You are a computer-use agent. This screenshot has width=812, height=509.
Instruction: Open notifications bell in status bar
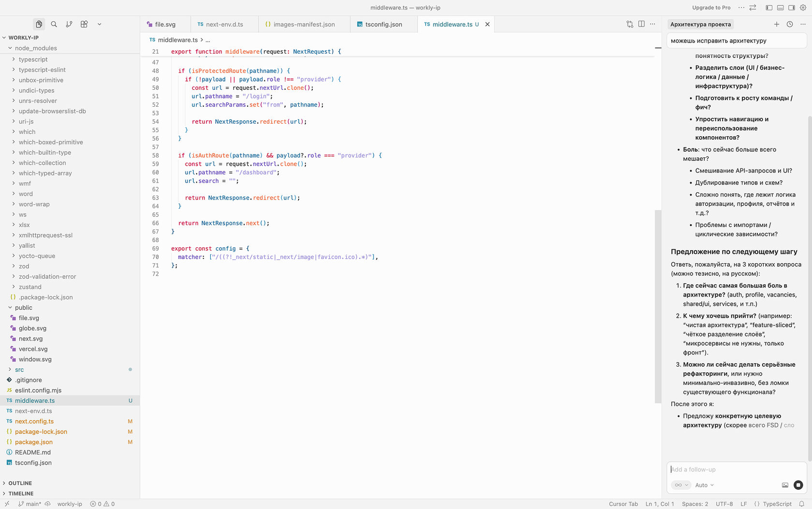pos(801,504)
